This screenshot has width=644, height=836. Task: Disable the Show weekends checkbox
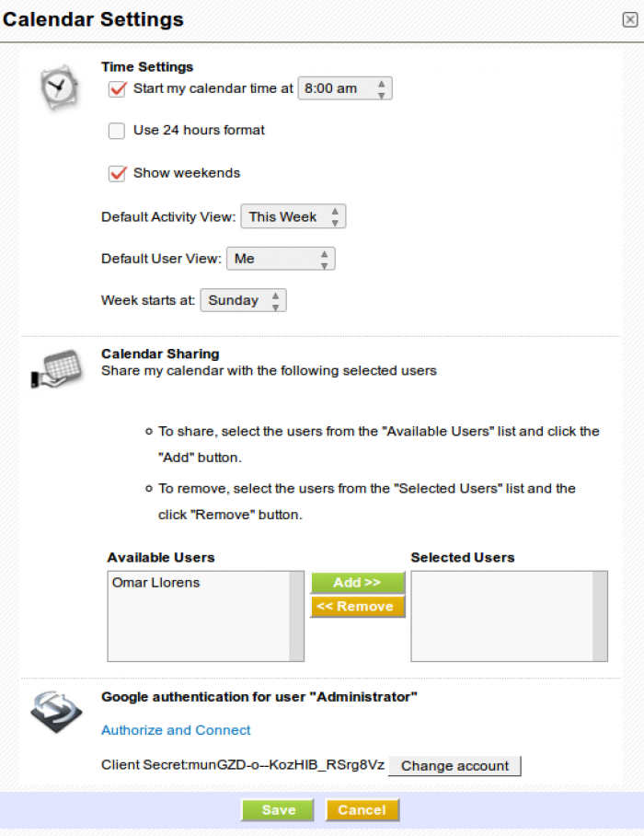click(x=117, y=173)
